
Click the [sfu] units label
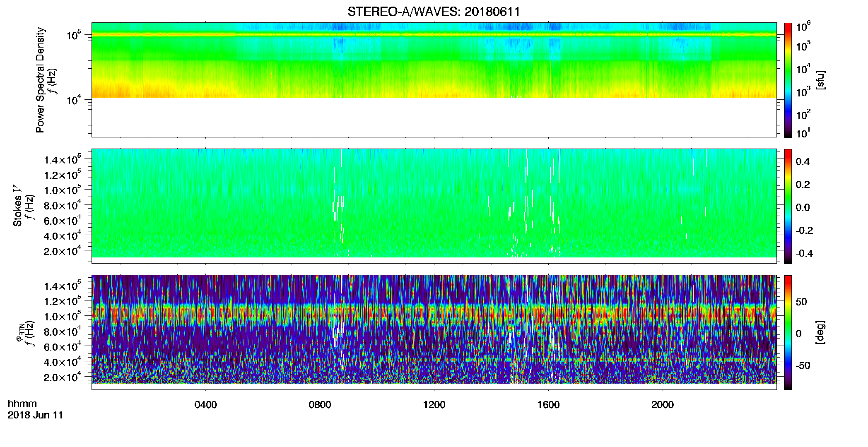pyautogui.click(x=820, y=80)
